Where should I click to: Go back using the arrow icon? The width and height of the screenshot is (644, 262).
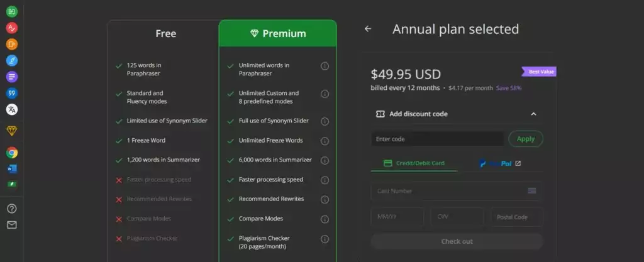coord(368,29)
